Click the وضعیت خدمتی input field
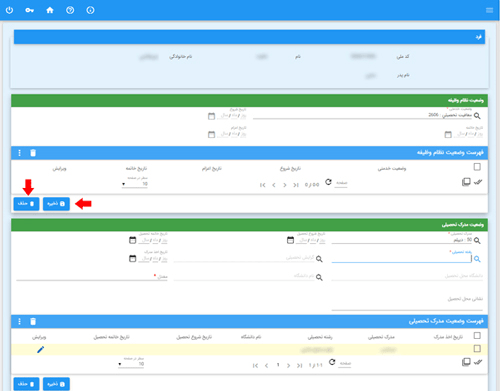Viewport: 500px width, 391px height. point(363,115)
